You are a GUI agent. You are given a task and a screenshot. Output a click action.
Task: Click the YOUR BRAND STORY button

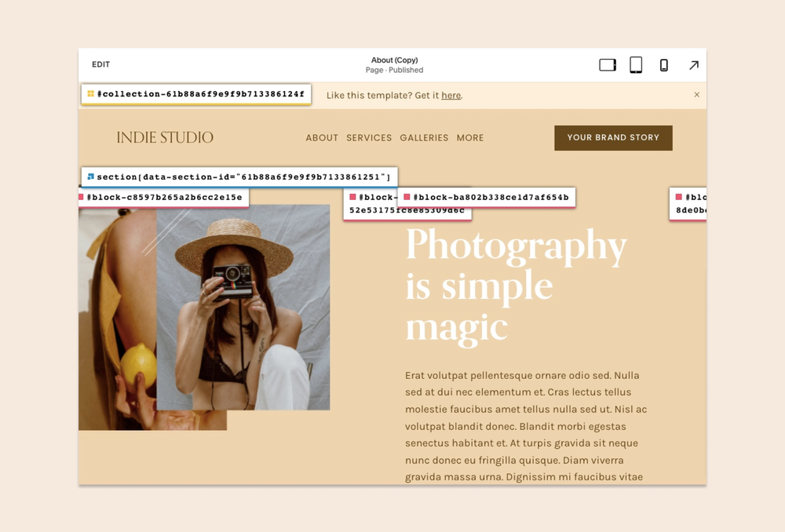click(x=613, y=137)
